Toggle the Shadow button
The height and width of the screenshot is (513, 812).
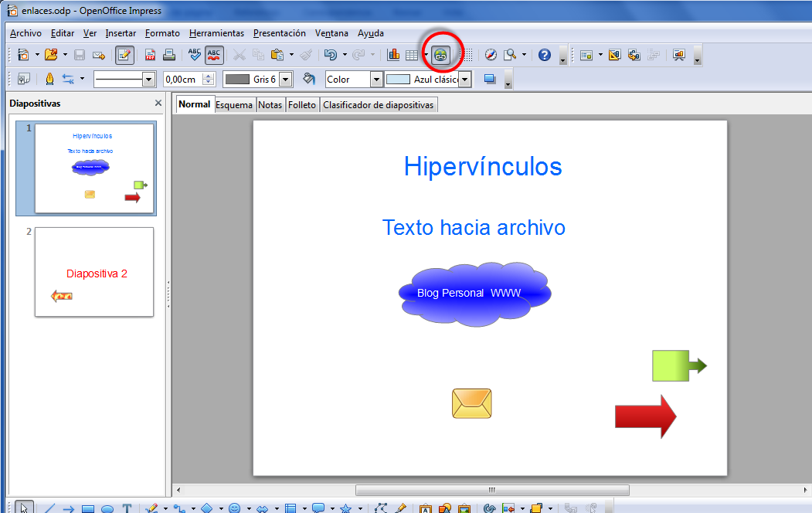(x=490, y=80)
